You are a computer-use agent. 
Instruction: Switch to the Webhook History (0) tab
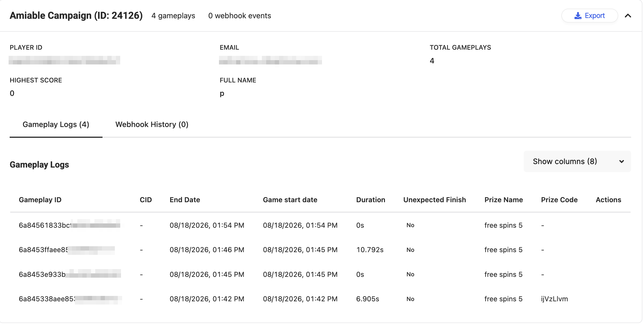tap(152, 125)
